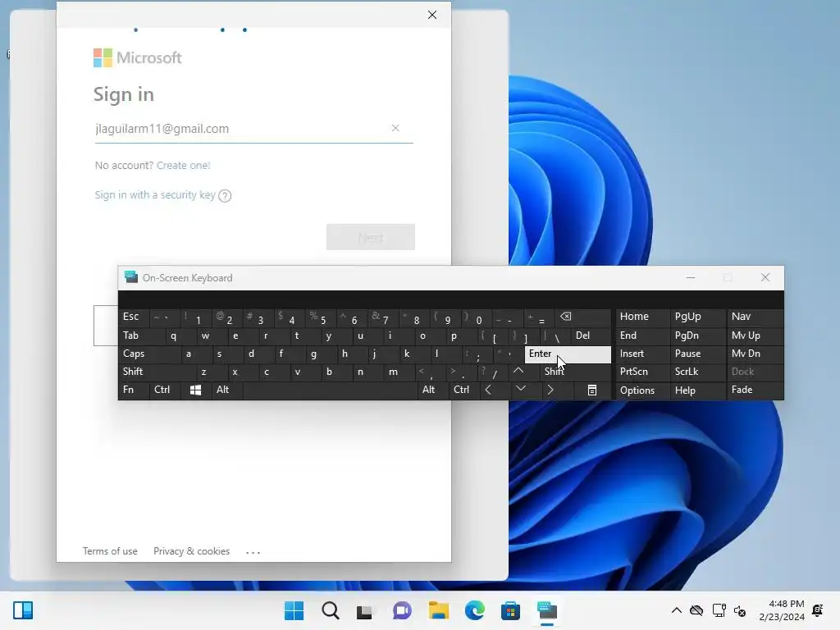Open the notification center icon
Viewport: 840px width, 630px height.
tap(818, 610)
